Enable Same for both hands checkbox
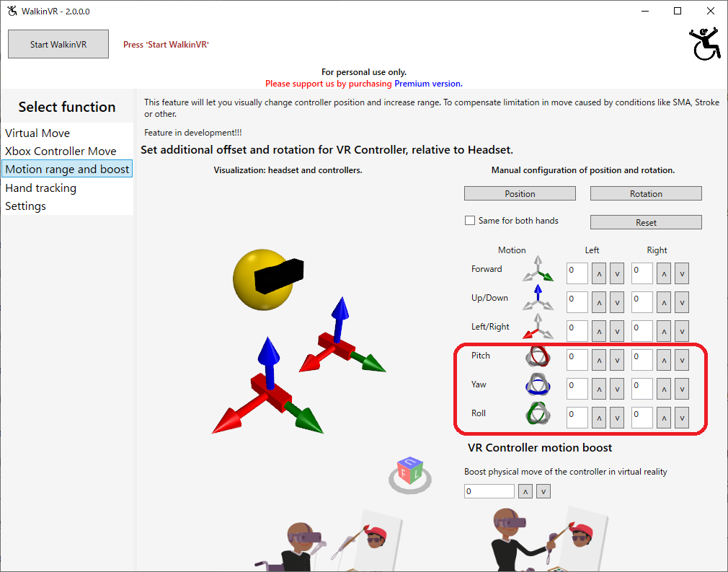Viewport: 728px width, 572px height. [470, 220]
